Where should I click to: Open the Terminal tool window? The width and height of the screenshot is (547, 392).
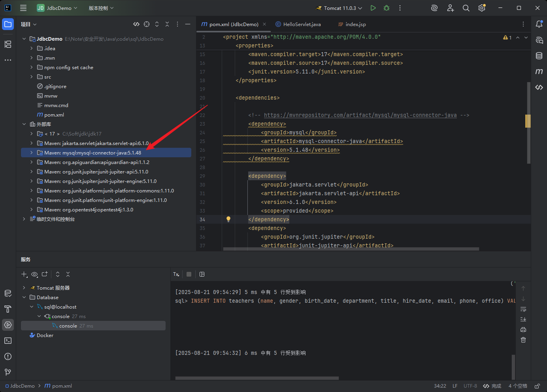coord(8,341)
